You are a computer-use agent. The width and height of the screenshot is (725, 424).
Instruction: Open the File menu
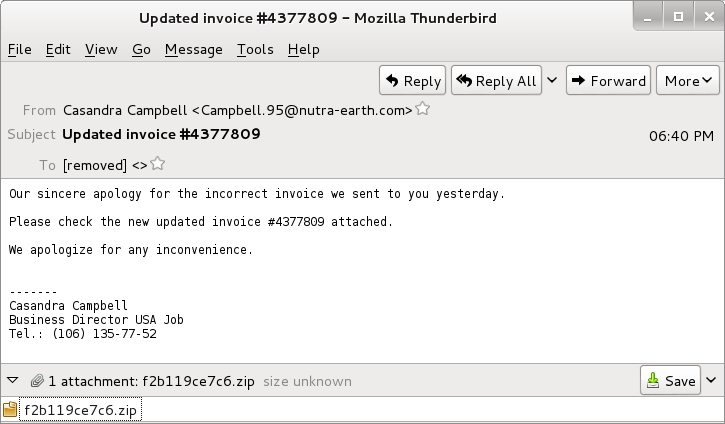coord(19,49)
